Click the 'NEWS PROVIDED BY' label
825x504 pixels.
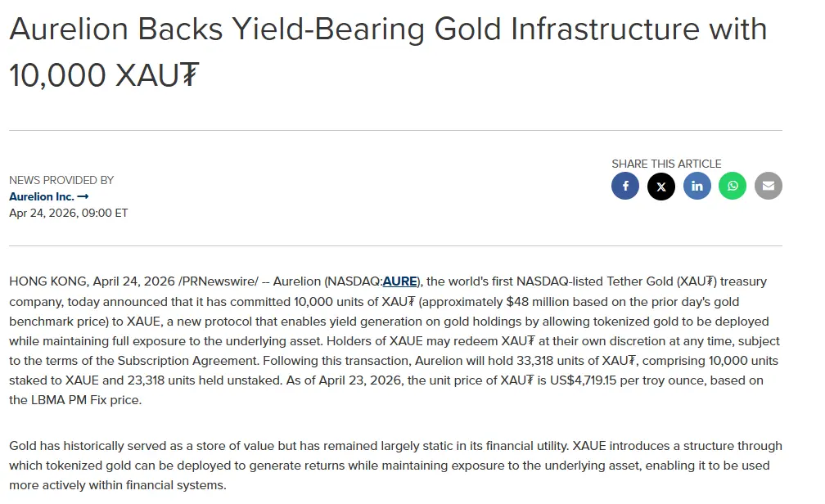(61, 181)
